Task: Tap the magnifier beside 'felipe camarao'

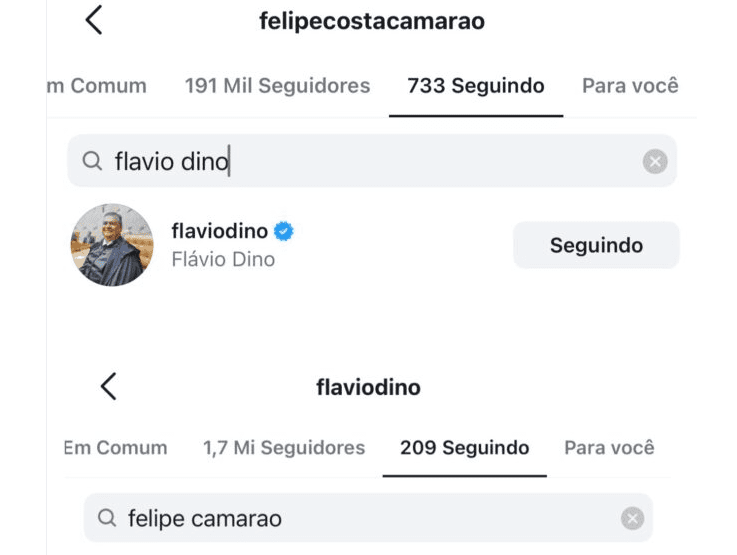Action: point(107,518)
